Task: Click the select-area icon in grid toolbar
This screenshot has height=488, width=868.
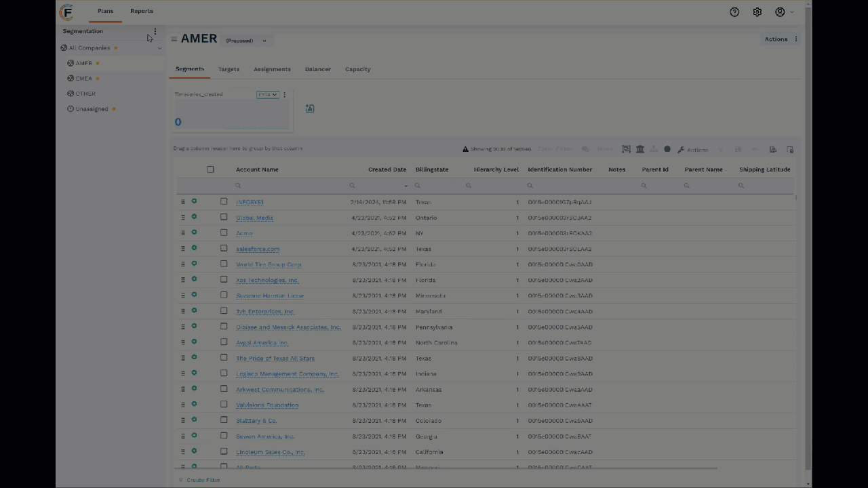Action: (x=626, y=149)
